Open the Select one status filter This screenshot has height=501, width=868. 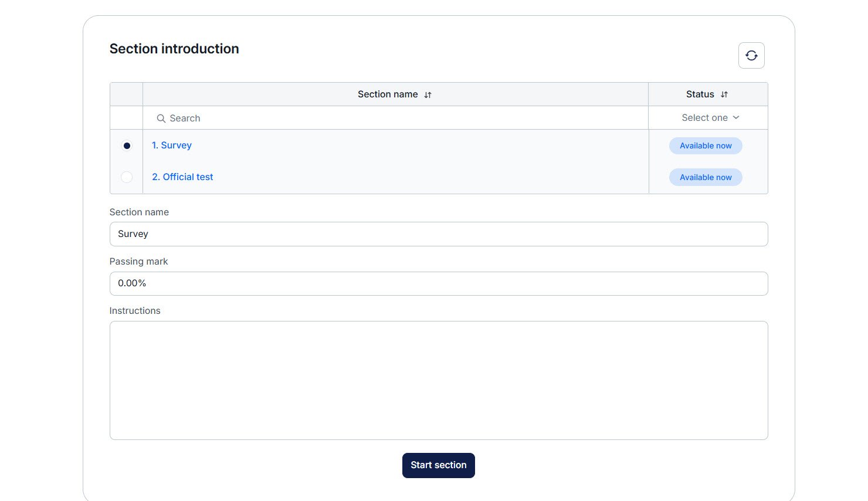[x=710, y=118]
